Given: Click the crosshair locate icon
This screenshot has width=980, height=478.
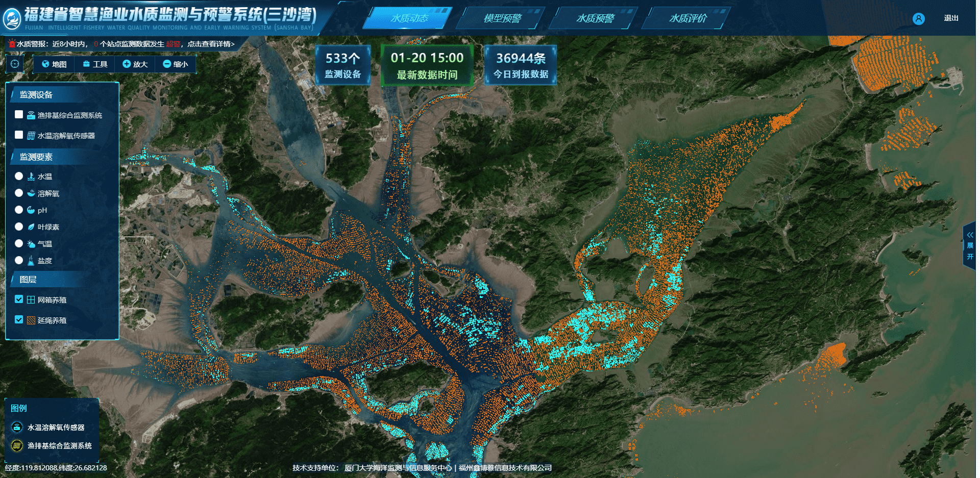Looking at the screenshot, I should (x=15, y=64).
